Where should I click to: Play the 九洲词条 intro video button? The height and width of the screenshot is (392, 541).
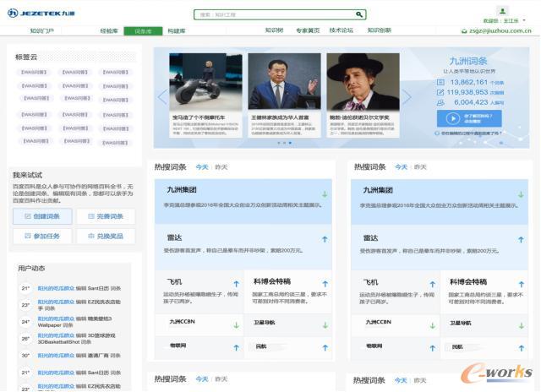469,118
